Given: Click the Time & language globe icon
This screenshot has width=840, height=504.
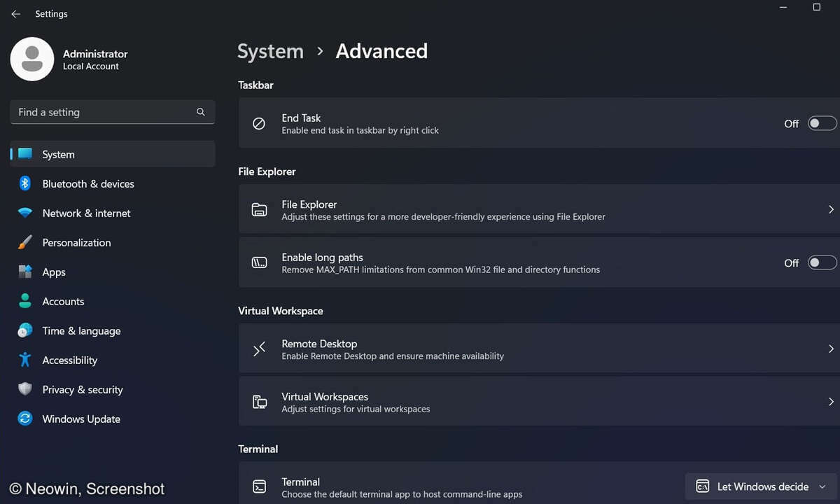Looking at the screenshot, I should coord(25,330).
